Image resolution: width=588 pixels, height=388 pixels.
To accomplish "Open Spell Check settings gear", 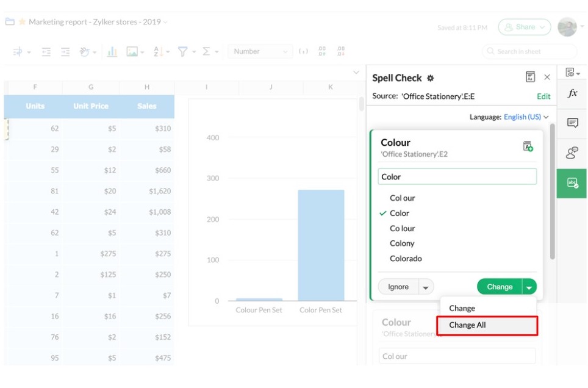I will click(x=431, y=78).
